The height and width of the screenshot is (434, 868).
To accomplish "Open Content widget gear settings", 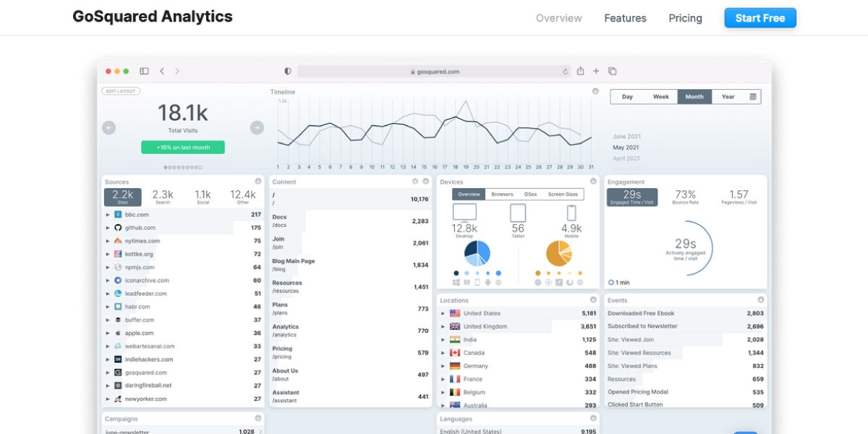I will click(415, 182).
